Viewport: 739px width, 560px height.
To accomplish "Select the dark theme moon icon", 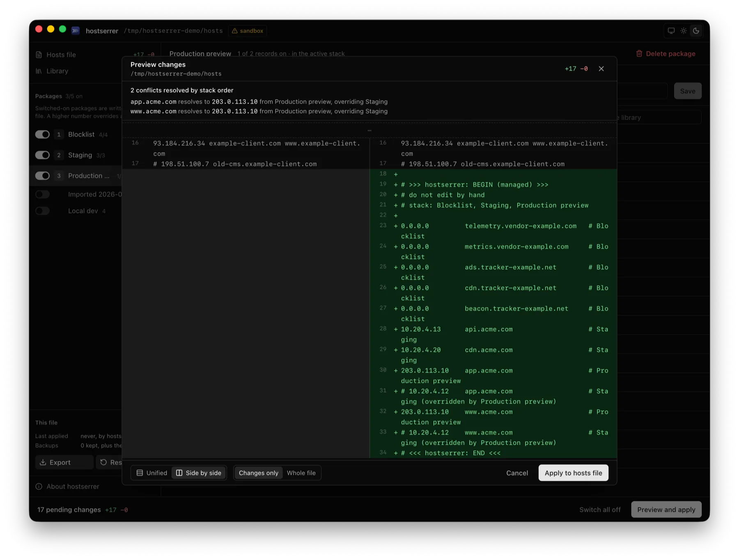I will click(x=696, y=31).
